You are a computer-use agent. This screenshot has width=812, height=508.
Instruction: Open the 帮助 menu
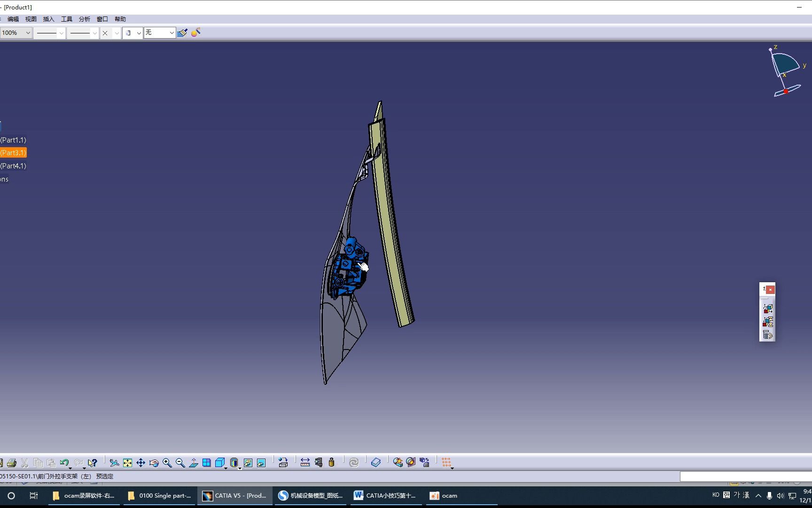(x=120, y=19)
